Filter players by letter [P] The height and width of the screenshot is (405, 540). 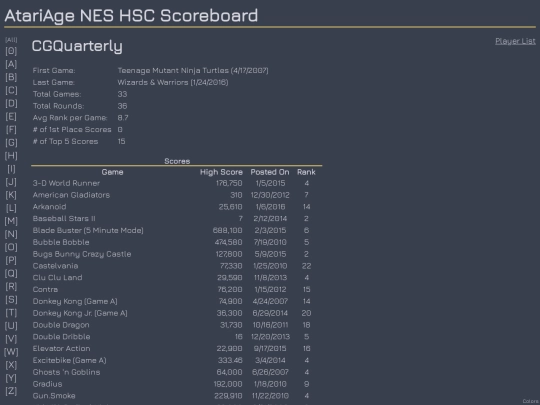click(x=11, y=260)
